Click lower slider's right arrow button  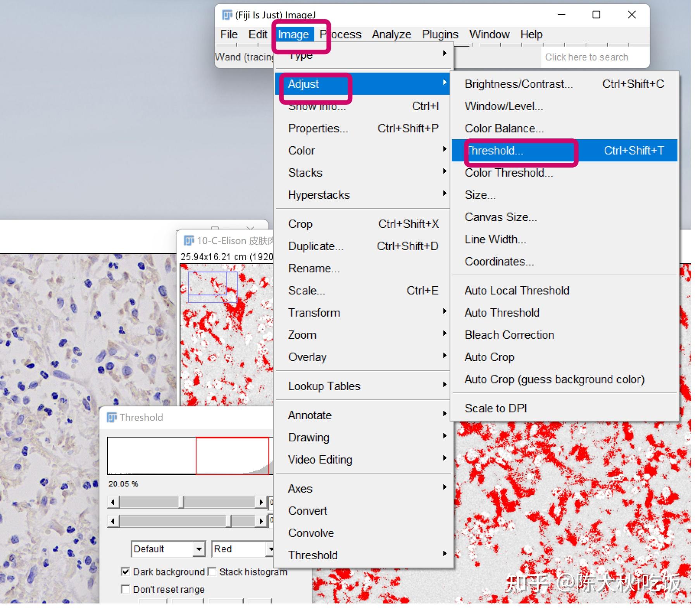click(262, 521)
